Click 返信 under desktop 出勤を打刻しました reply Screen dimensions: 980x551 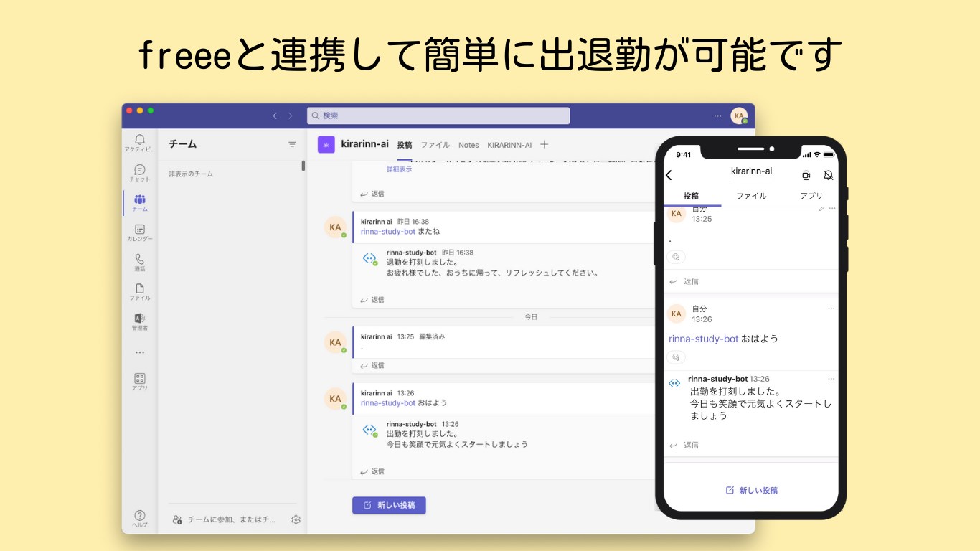pos(372,471)
